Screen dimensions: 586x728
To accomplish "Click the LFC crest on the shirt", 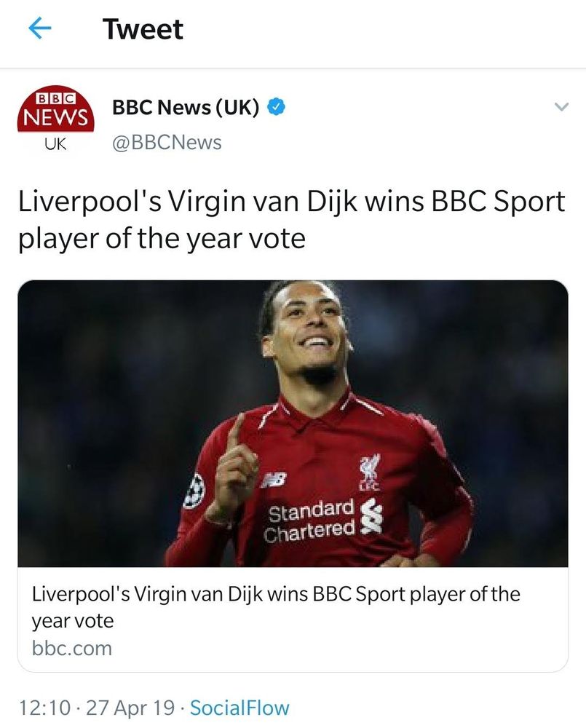I will tap(370, 472).
